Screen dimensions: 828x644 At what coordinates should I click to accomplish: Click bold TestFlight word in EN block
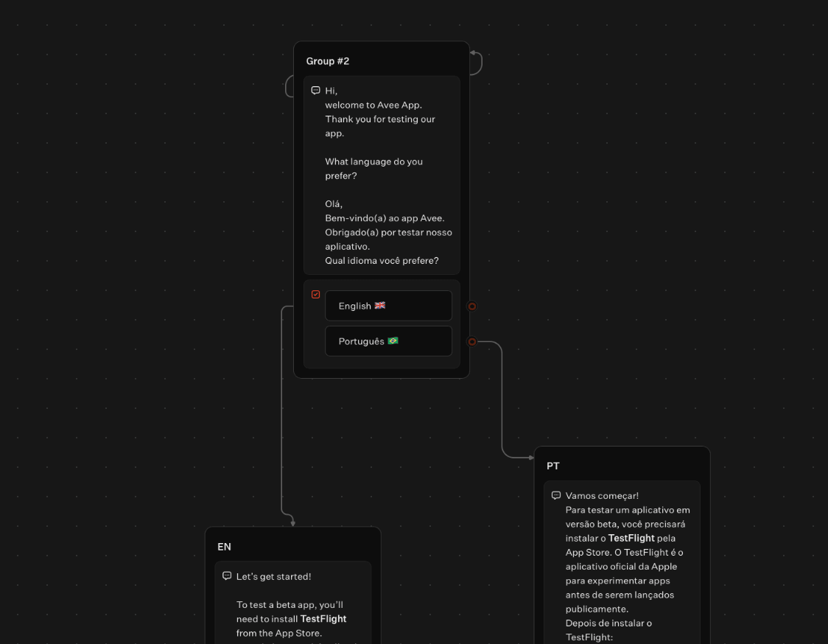[x=323, y=619]
